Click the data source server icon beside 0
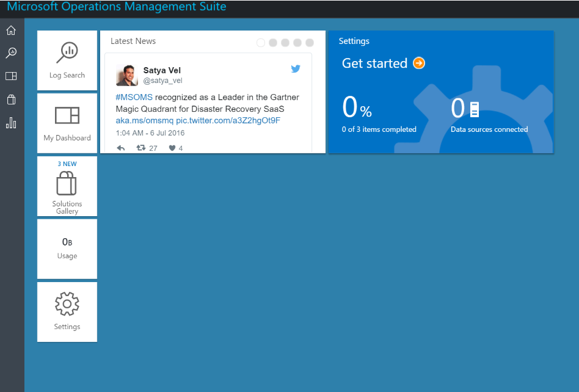Image resolution: width=579 pixels, height=392 pixels. (x=475, y=109)
